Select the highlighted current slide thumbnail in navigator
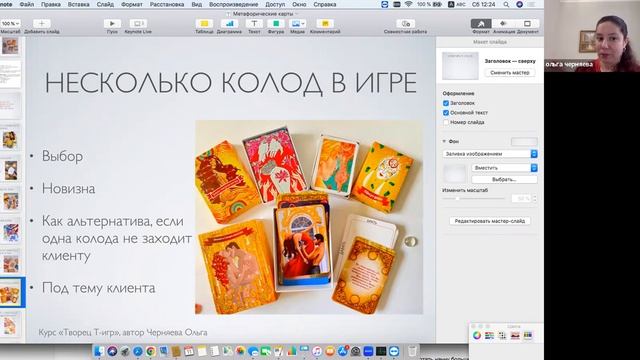This screenshot has height=360, width=640. pyautogui.click(x=11, y=292)
